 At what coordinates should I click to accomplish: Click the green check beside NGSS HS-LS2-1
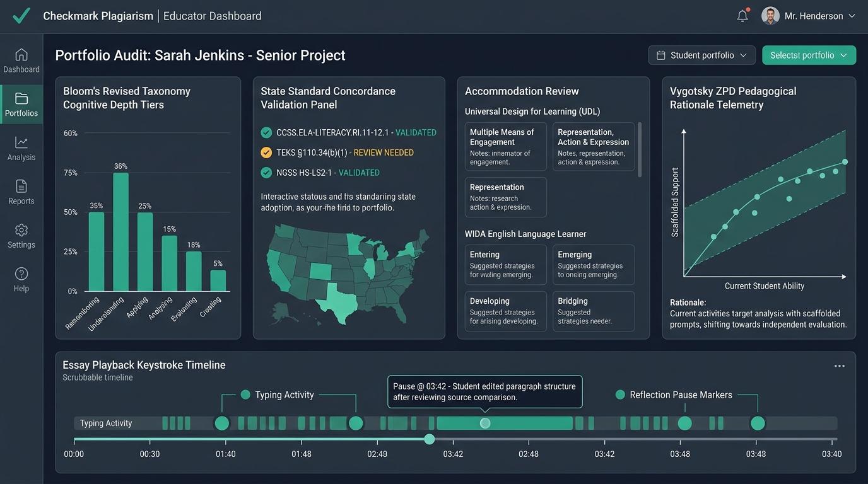266,173
